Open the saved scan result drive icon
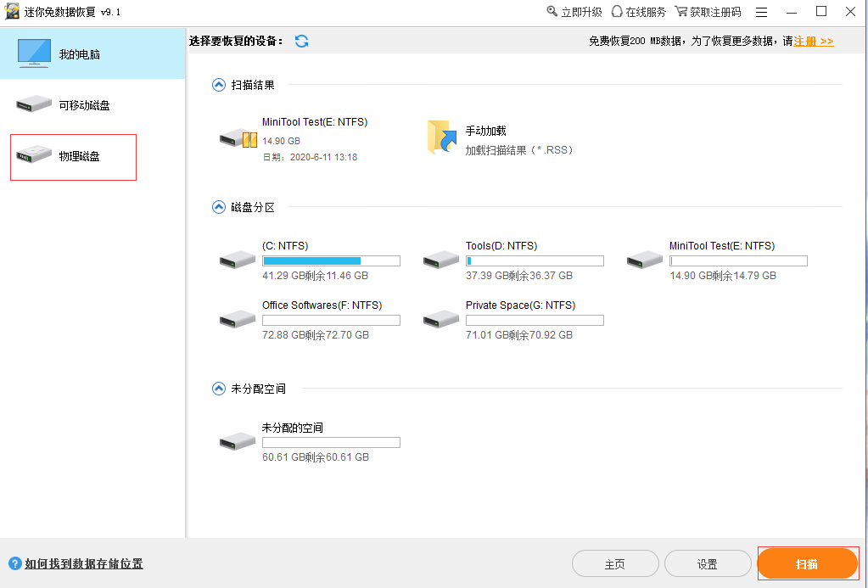868x588 pixels. point(238,137)
